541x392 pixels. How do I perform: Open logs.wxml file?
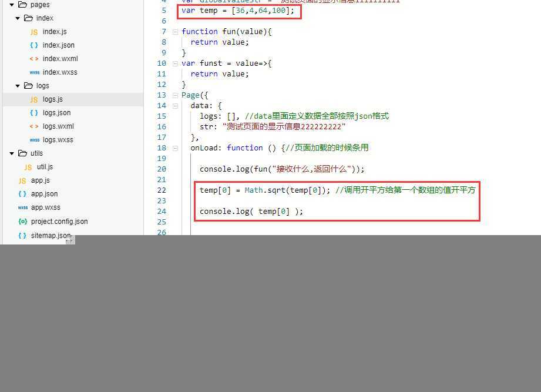click(x=58, y=126)
